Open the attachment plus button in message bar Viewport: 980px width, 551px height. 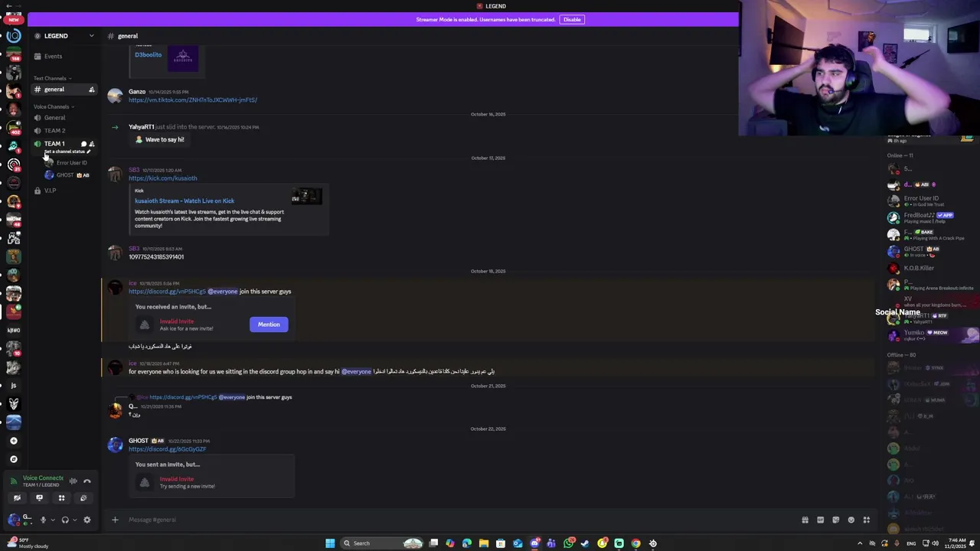tap(115, 520)
